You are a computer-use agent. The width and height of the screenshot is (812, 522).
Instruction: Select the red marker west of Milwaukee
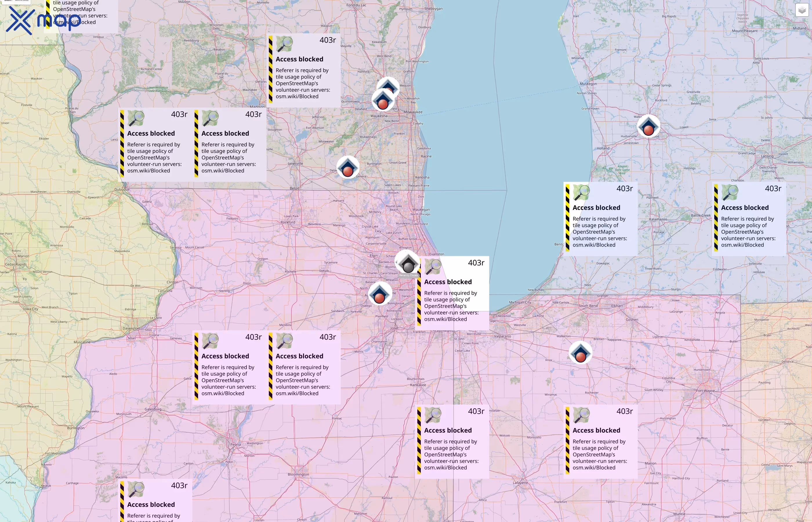(x=383, y=101)
